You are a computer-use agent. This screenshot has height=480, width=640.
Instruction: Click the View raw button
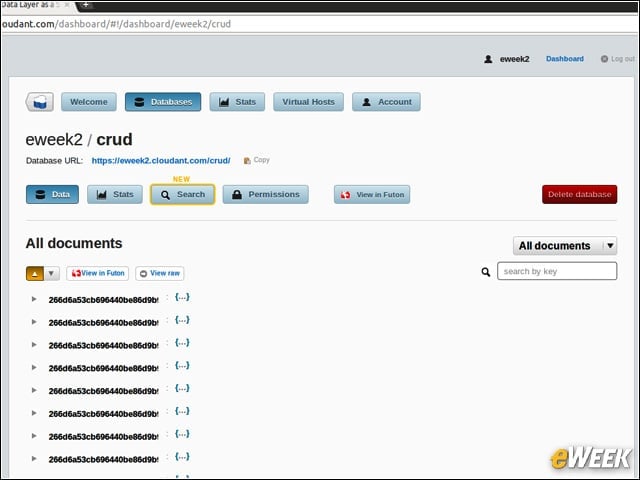(160, 273)
